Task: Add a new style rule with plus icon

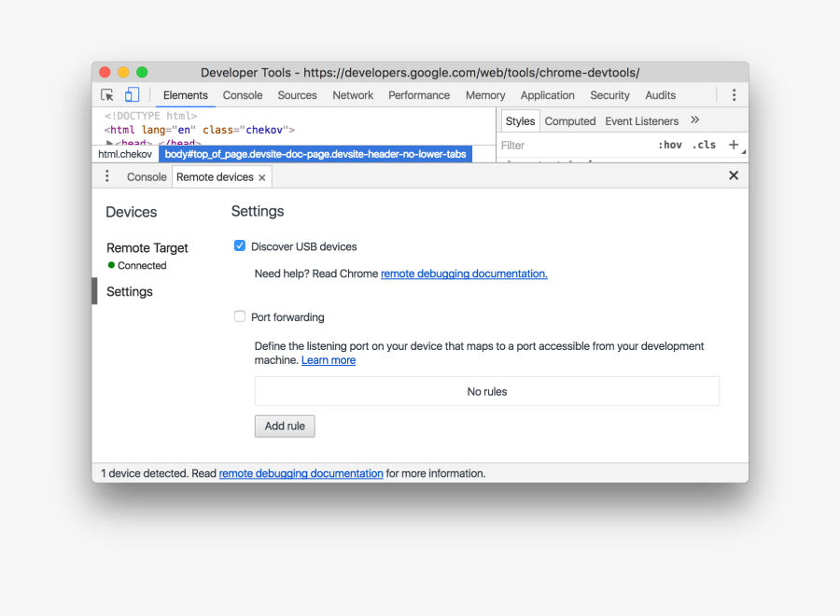Action: coord(734,145)
